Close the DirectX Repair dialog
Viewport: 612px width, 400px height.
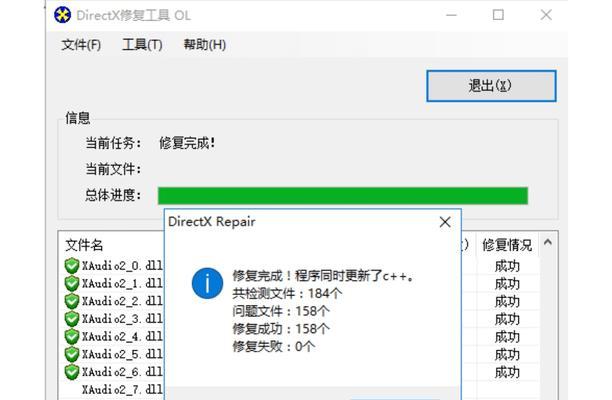click(445, 222)
